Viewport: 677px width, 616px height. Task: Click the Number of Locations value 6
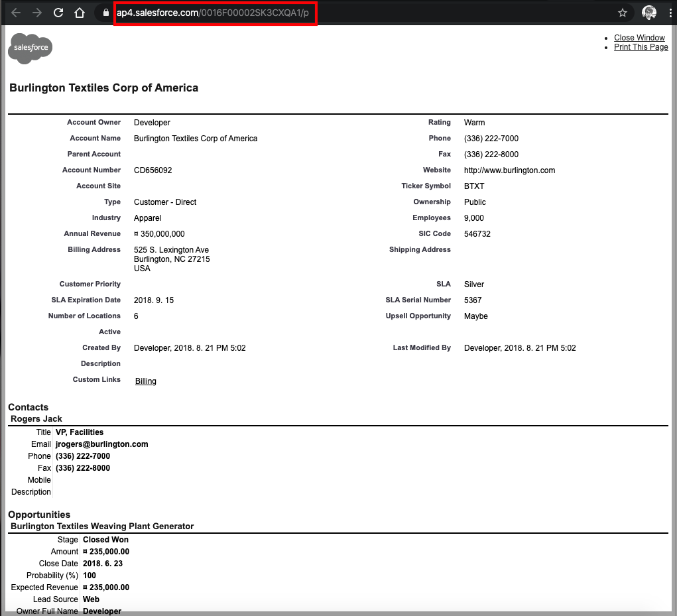point(136,316)
